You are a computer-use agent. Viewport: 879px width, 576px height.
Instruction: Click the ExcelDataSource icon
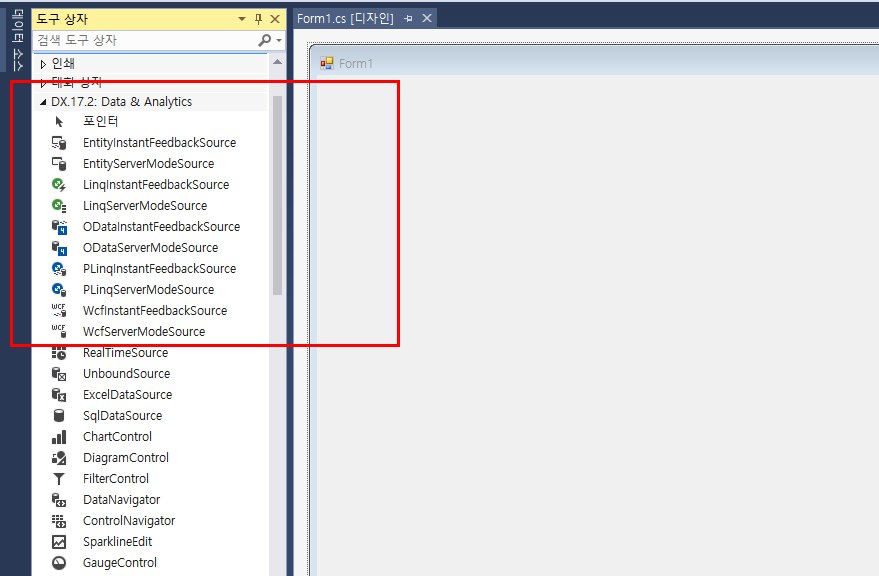[59, 394]
